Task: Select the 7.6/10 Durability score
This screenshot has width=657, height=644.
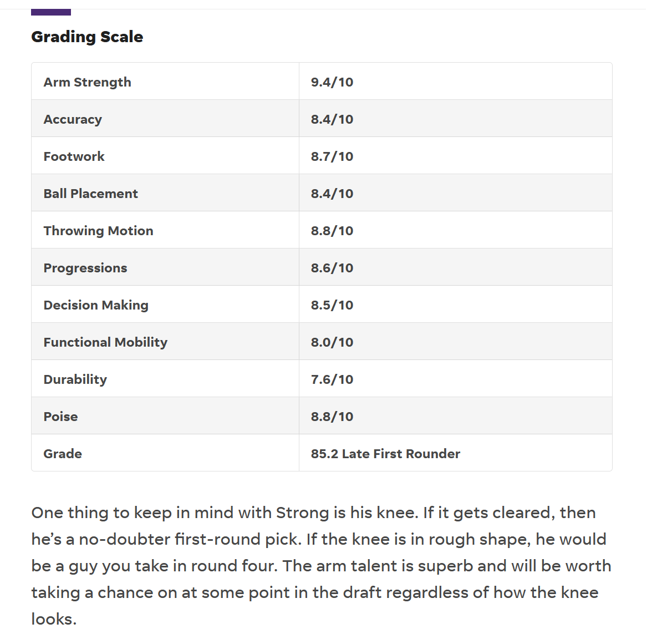Action: pos(332,379)
